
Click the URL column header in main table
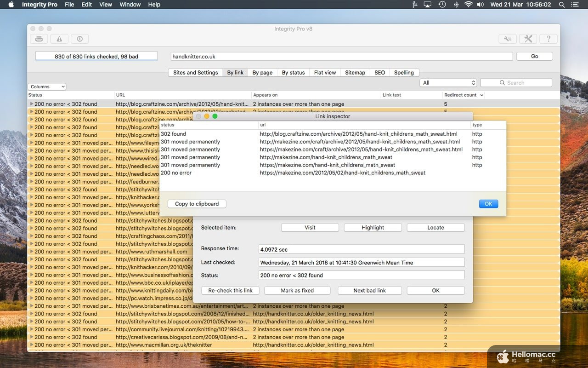pos(183,95)
